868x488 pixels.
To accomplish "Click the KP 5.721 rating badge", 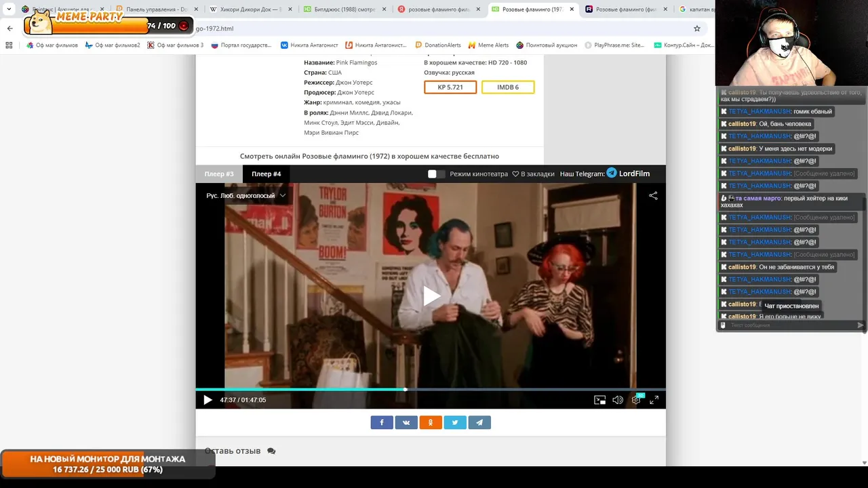I will 450,87.
